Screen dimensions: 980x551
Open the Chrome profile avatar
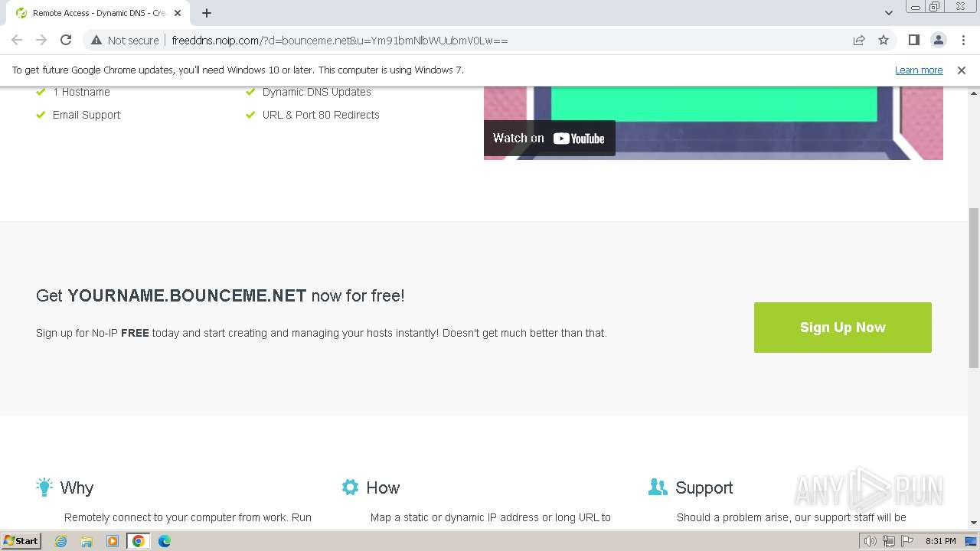pos(938,40)
